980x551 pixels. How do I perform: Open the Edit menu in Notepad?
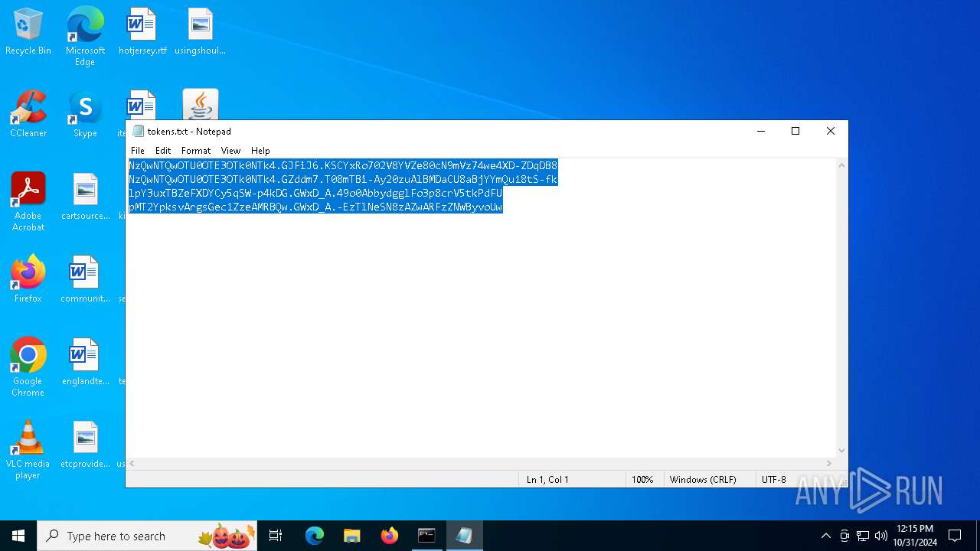pos(163,151)
